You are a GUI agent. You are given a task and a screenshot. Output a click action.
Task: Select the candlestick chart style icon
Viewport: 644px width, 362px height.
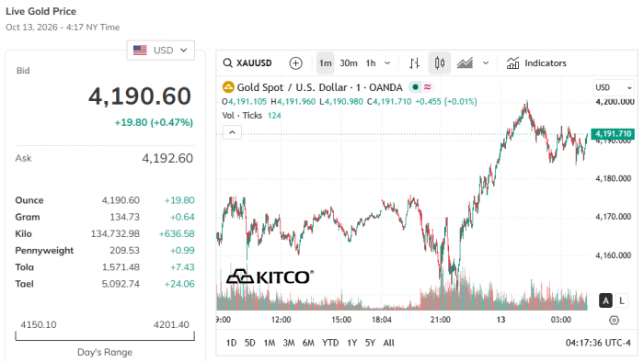coord(440,63)
